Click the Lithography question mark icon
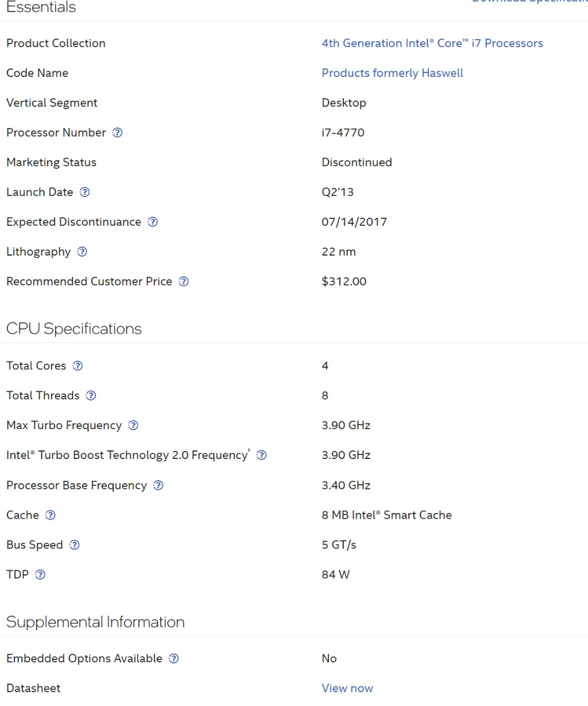The image size is (588, 706). tap(82, 252)
